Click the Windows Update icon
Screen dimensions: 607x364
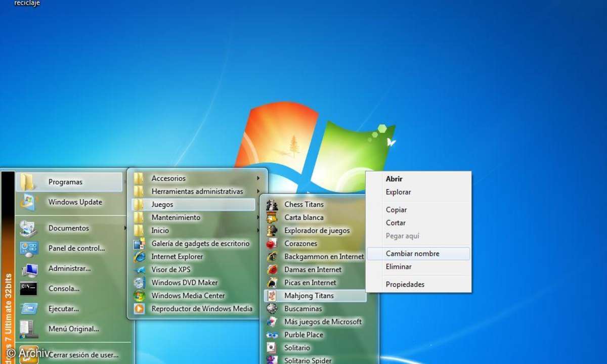pos(28,202)
